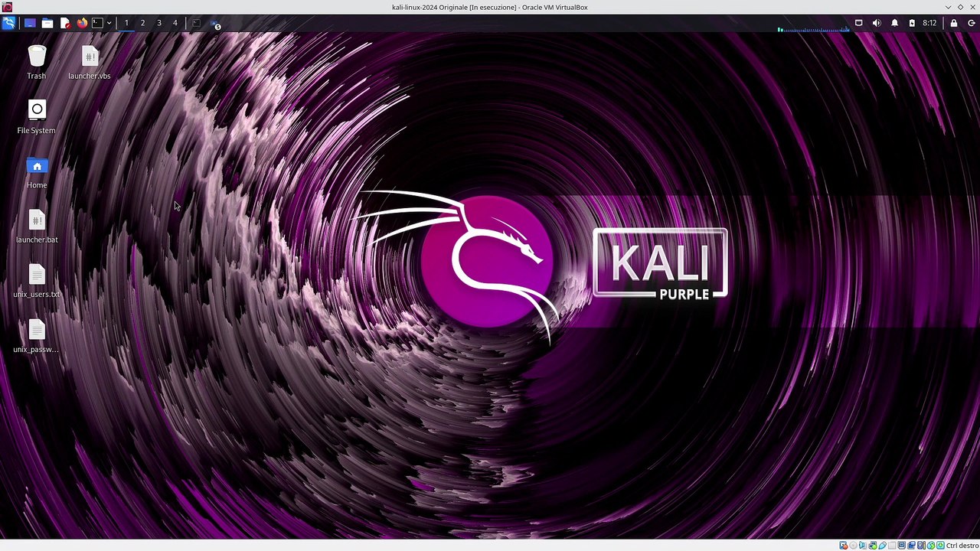Click the battery power manager icon
This screenshot has height=551, width=980.
click(x=912, y=23)
